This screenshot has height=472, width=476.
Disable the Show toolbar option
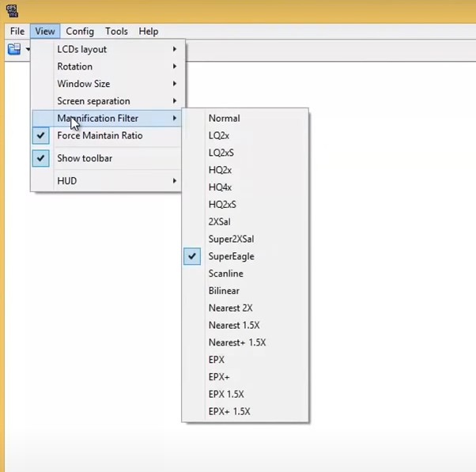click(x=85, y=158)
